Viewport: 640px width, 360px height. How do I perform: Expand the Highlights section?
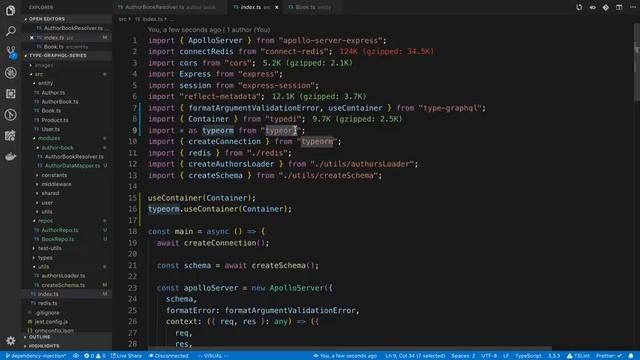click(x=66, y=346)
